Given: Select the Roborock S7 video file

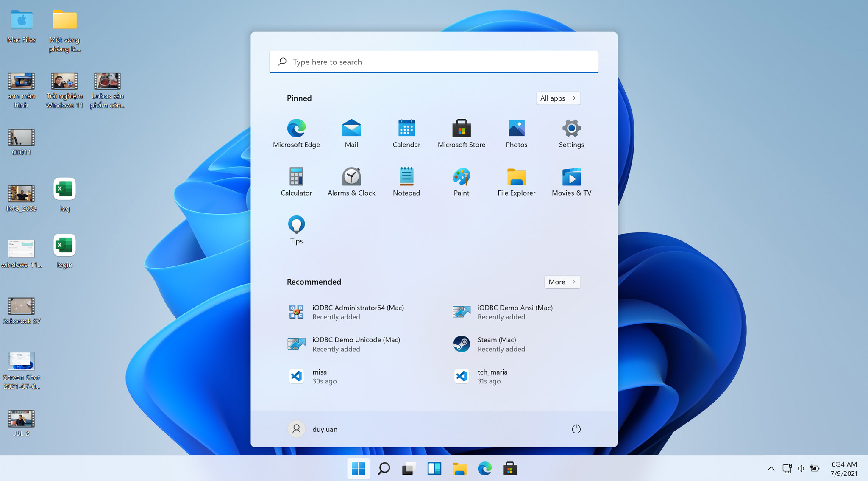Looking at the screenshot, I should click(22, 311).
